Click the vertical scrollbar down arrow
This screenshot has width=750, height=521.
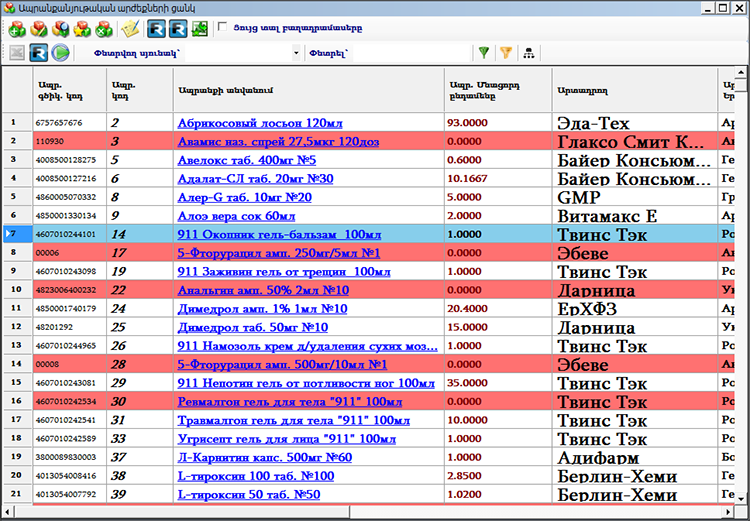740,497
